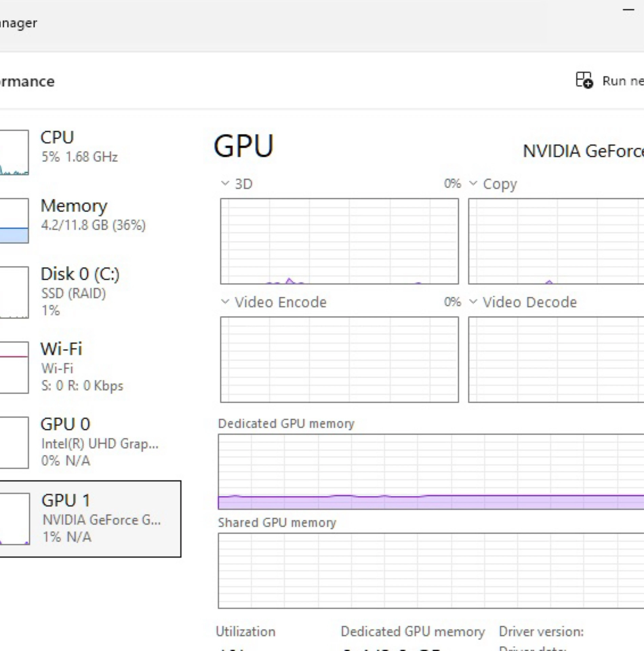
Task: Select GPU 1 NVIDIA GeForce entry
Action: click(x=90, y=519)
